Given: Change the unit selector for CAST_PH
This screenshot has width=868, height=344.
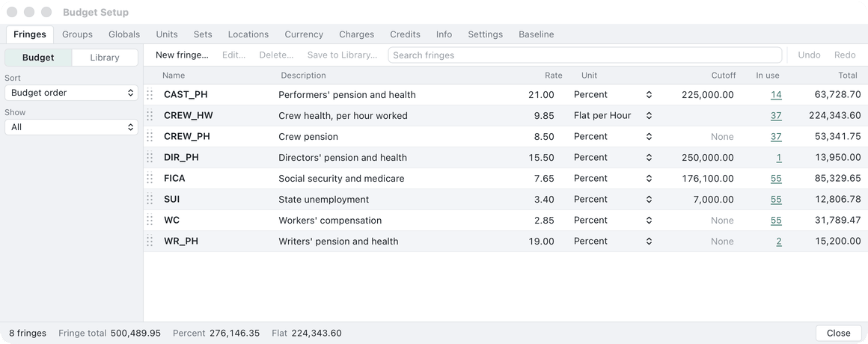Looking at the screenshot, I should (613, 94).
